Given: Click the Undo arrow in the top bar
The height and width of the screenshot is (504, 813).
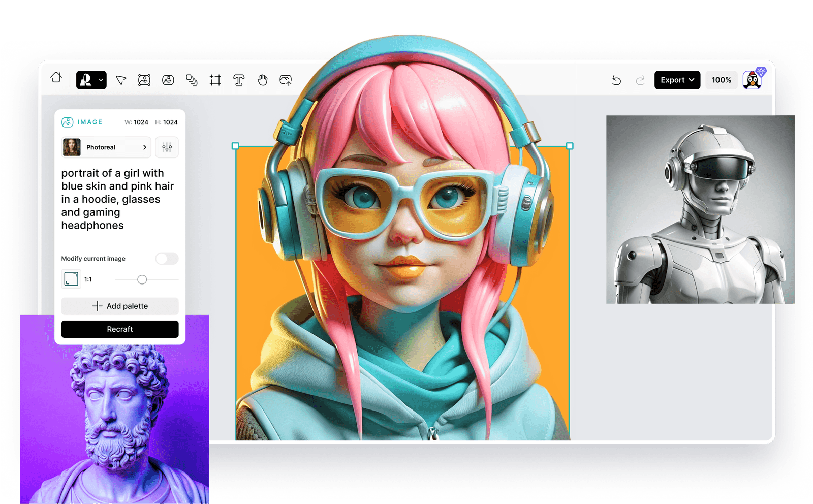Looking at the screenshot, I should 616,80.
